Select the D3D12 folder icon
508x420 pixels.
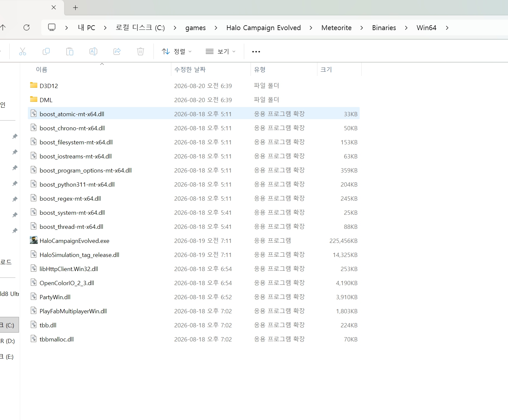tap(34, 85)
